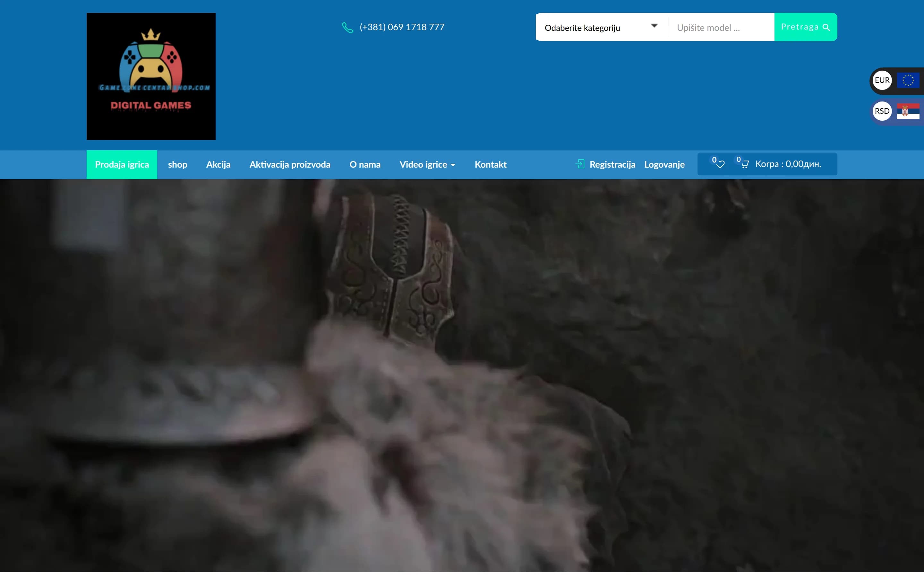The image size is (924, 578).
Task: Click the Serbian flag icon
Action: click(908, 111)
